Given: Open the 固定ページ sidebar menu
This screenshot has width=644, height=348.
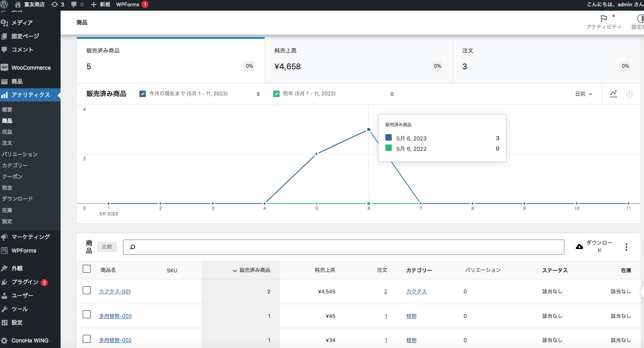Looking at the screenshot, I should [30, 36].
